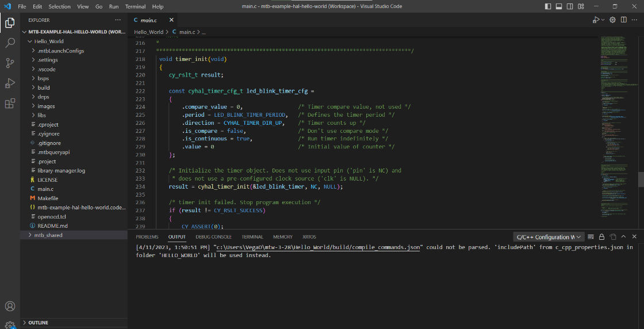Open the Run menu
The width and height of the screenshot is (644, 329).
(x=114, y=6)
